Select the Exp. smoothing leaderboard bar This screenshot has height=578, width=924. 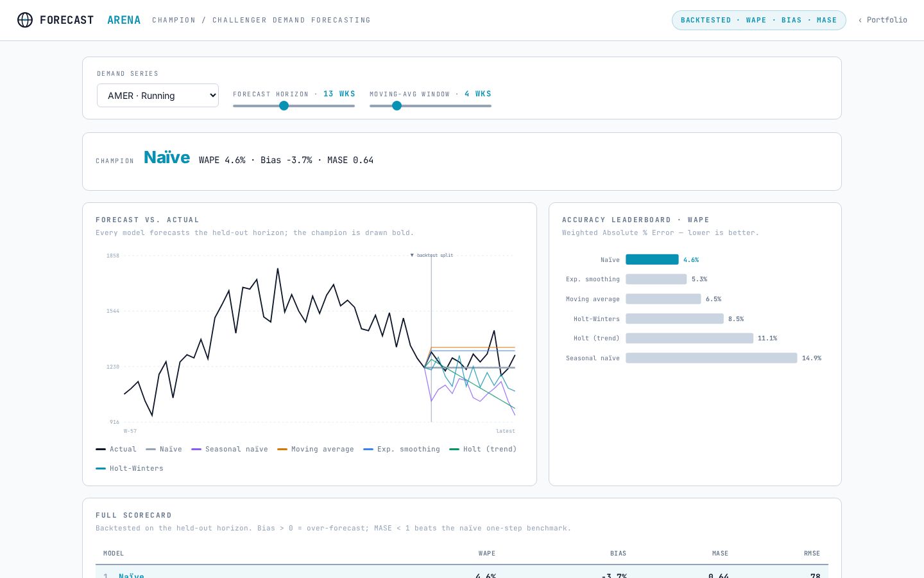point(656,279)
